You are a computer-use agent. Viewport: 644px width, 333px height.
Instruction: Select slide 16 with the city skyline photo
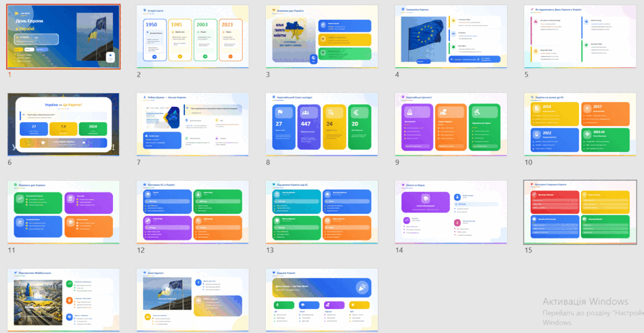(63, 300)
